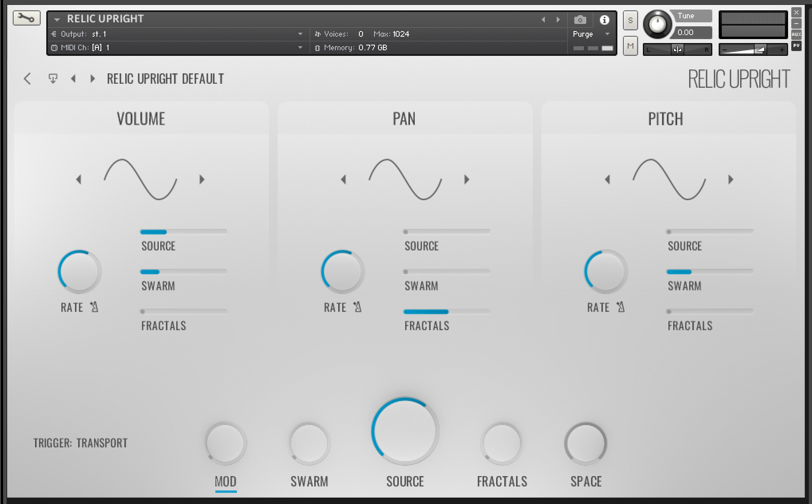Click the RELIC UPRIGHT DEFAULT preset name
Viewport: 812px width, 504px height.
(x=166, y=79)
